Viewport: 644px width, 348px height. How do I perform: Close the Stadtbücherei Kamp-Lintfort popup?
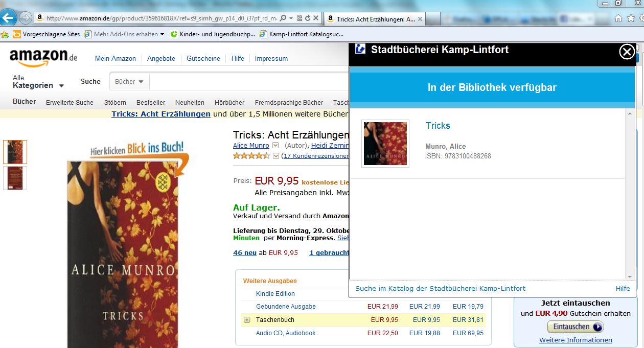[627, 52]
